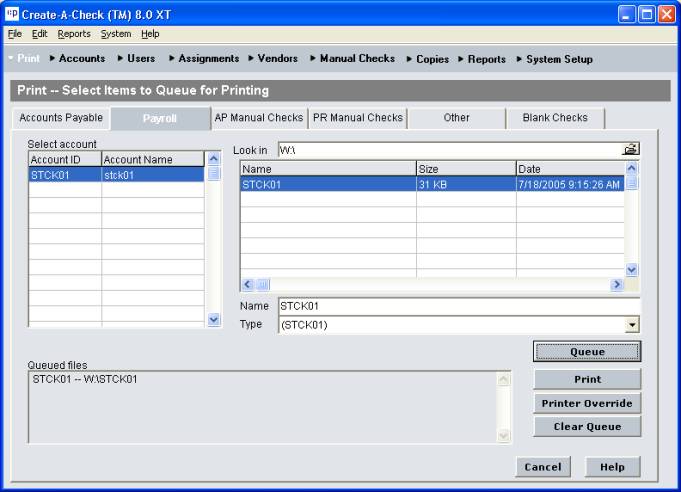
Task: Click queued files scroll down arrow
Action: tap(503, 435)
